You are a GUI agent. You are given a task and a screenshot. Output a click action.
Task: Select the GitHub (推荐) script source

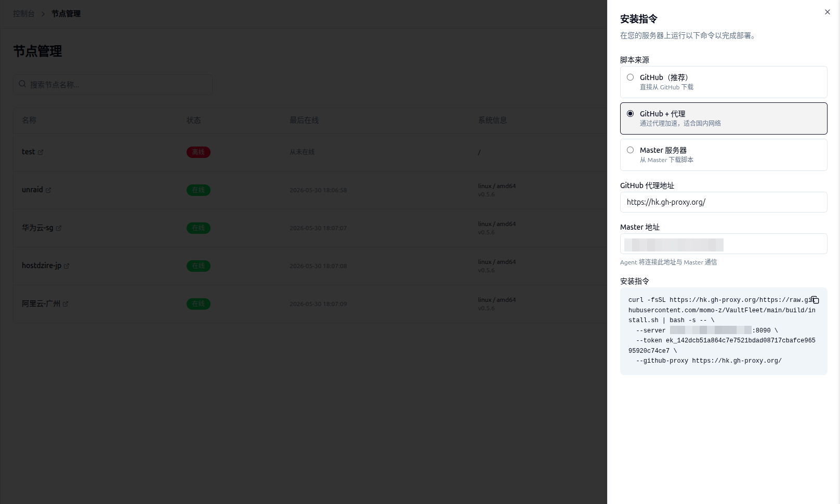point(724,82)
